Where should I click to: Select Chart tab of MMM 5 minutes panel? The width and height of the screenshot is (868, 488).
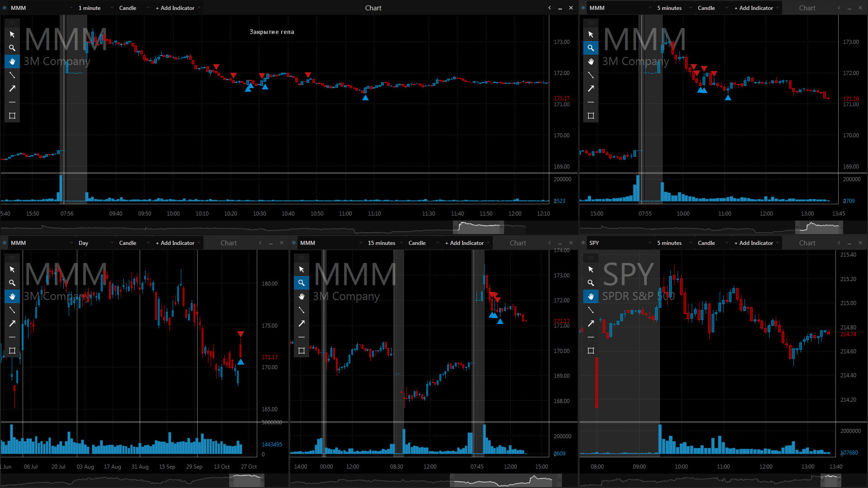point(807,8)
